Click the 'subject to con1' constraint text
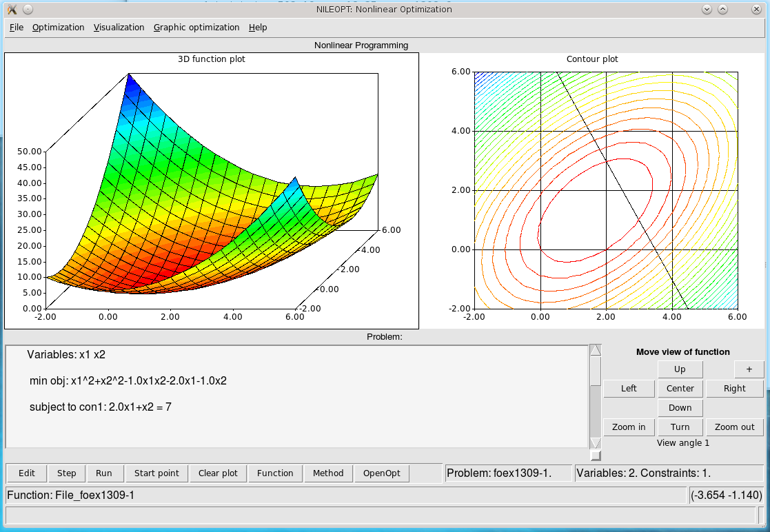This screenshot has width=770, height=532. 100,407
